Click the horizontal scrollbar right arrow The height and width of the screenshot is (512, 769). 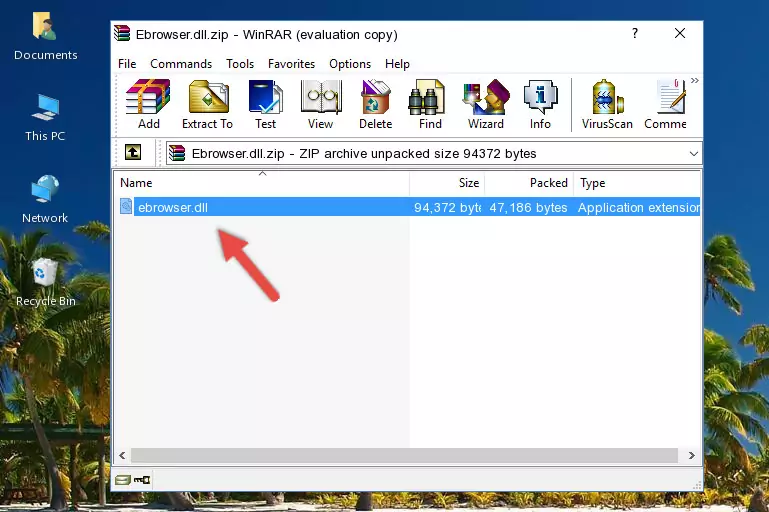692,455
